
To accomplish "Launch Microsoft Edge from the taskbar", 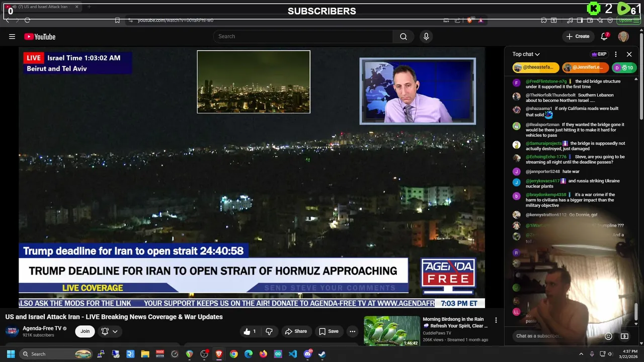I will [x=249, y=354].
